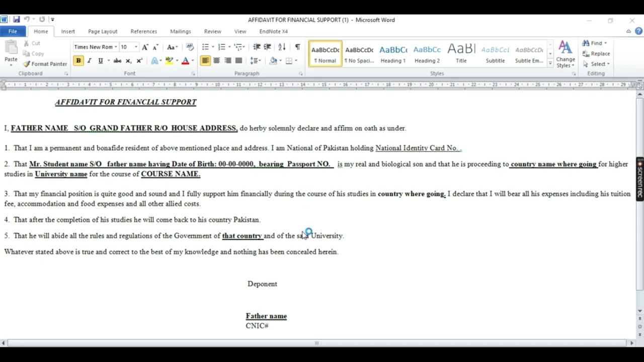Switch to the Page Layout tab
The height and width of the screenshot is (362, 644).
[x=103, y=31]
